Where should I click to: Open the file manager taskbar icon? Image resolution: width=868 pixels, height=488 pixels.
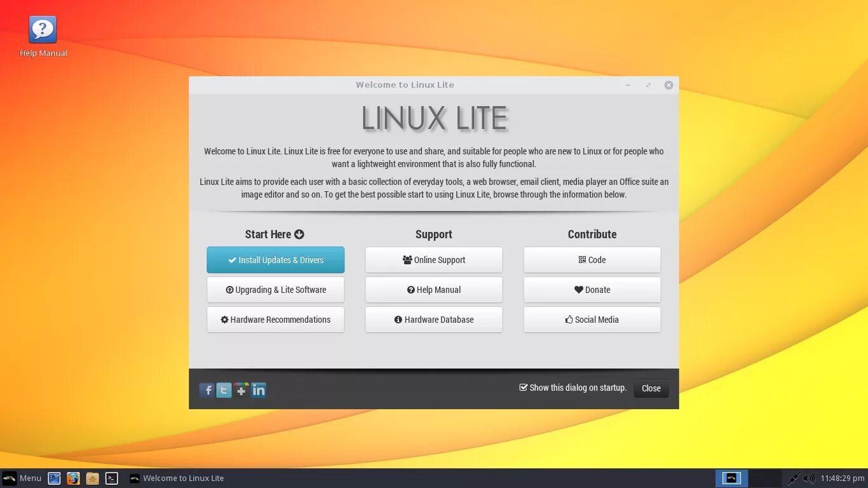[93, 478]
